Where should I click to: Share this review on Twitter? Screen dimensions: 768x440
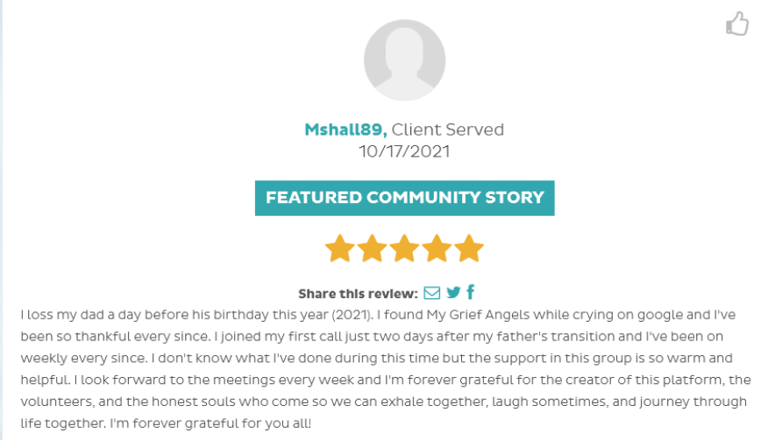[x=453, y=293]
